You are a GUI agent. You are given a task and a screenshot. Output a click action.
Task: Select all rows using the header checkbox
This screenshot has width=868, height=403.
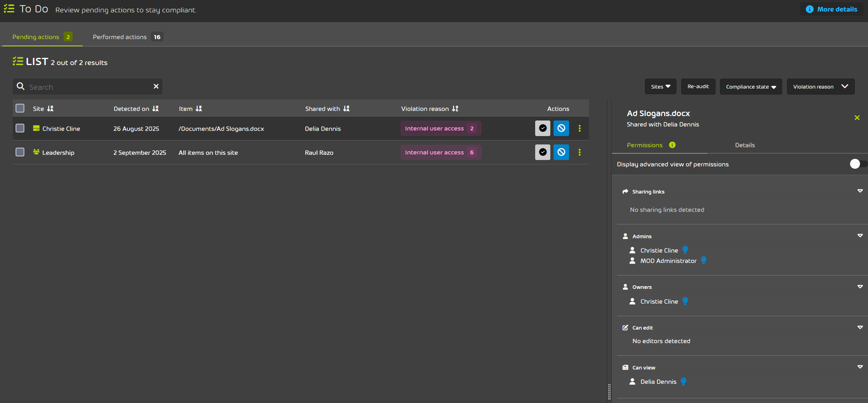click(20, 108)
